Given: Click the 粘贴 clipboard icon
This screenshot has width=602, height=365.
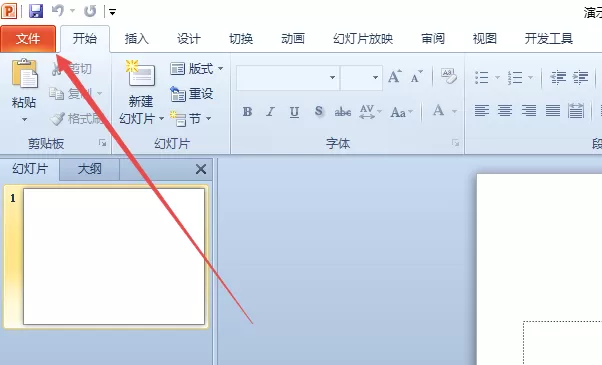Looking at the screenshot, I should click(x=25, y=73).
